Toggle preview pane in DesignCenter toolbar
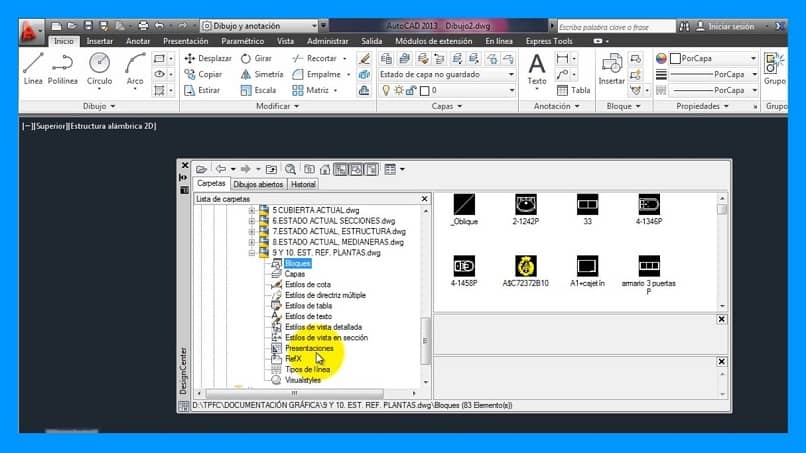Screen dimensions: 806x453 [356, 169]
